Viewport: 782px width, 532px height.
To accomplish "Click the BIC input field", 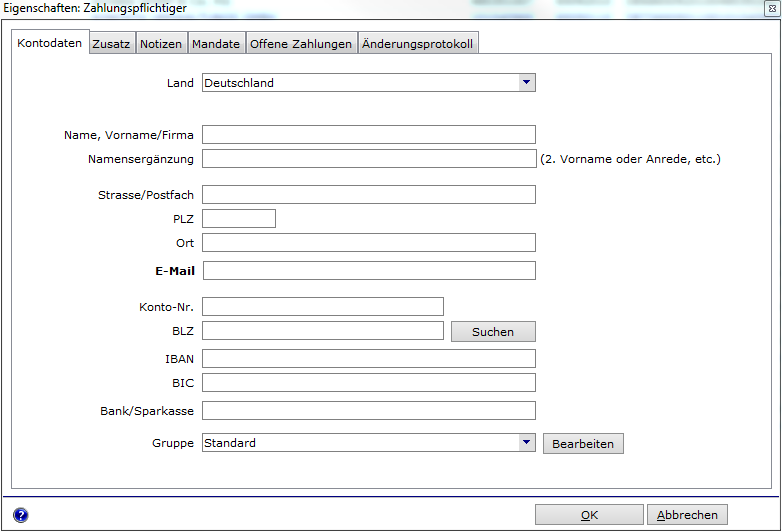I will point(369,382).
